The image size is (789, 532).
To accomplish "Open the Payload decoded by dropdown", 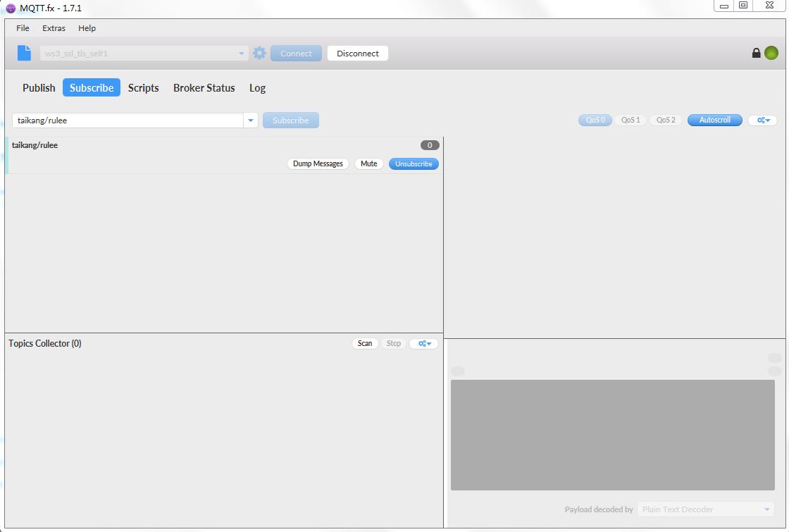I will [706, 509].
